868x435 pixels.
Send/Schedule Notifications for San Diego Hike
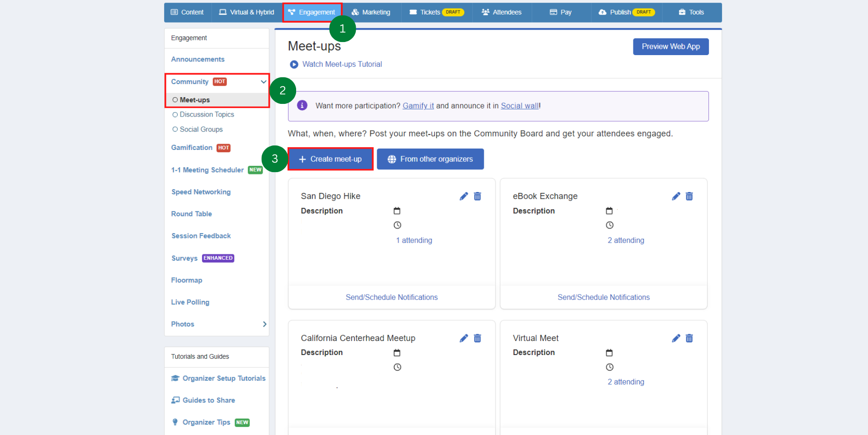click(x=392, y=297)
